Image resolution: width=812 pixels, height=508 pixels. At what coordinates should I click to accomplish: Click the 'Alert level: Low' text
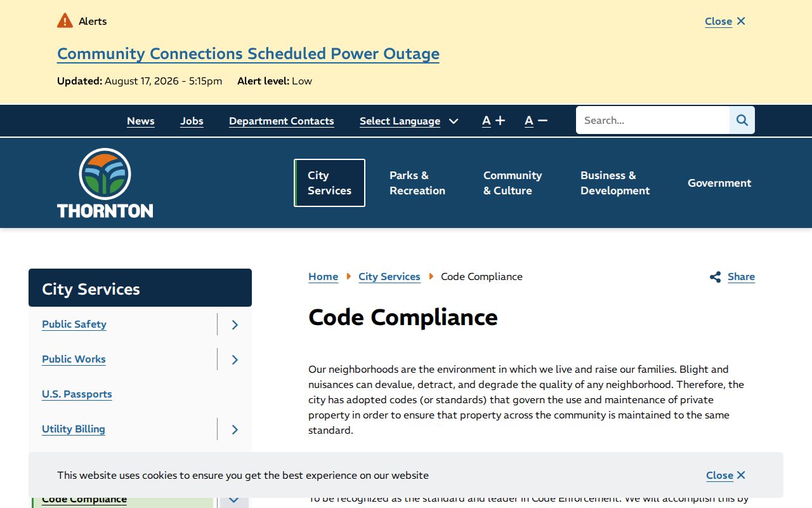tap(275, 81)
